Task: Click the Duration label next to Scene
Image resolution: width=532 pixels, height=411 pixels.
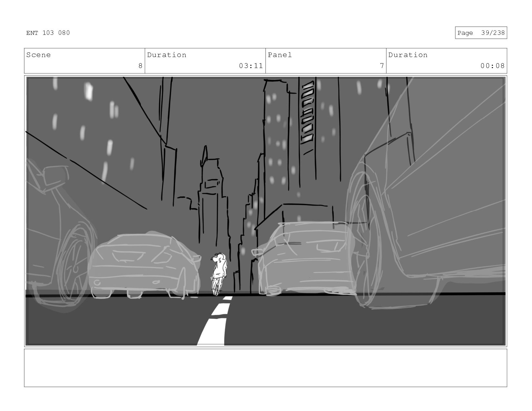Action: click(x=167, y=55)
